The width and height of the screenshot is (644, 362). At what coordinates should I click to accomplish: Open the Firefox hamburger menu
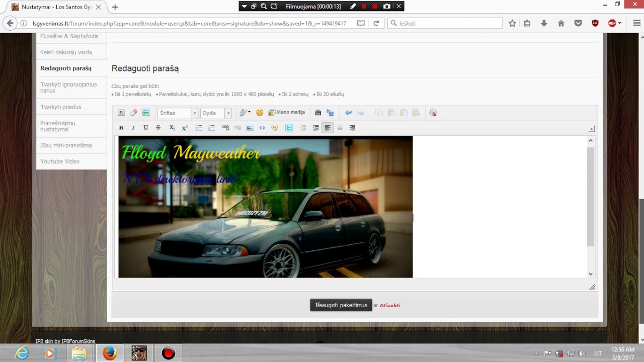click(x=636, y=23)
